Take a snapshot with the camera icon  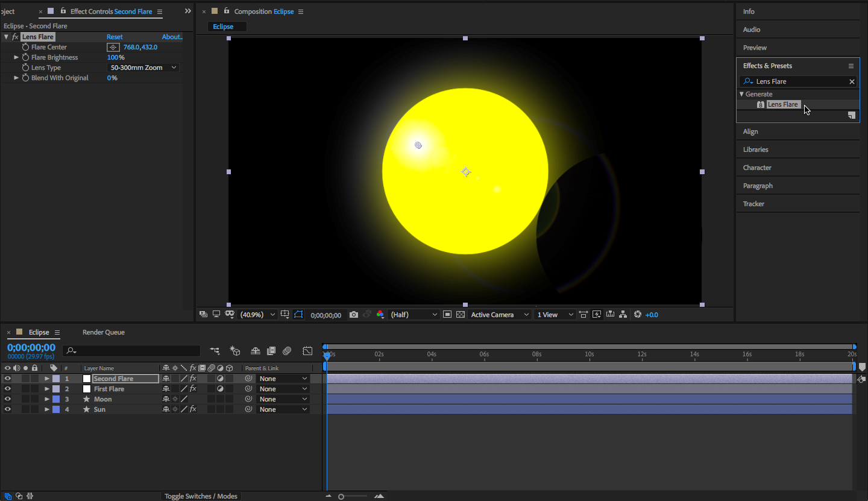[x=354, y=315]
